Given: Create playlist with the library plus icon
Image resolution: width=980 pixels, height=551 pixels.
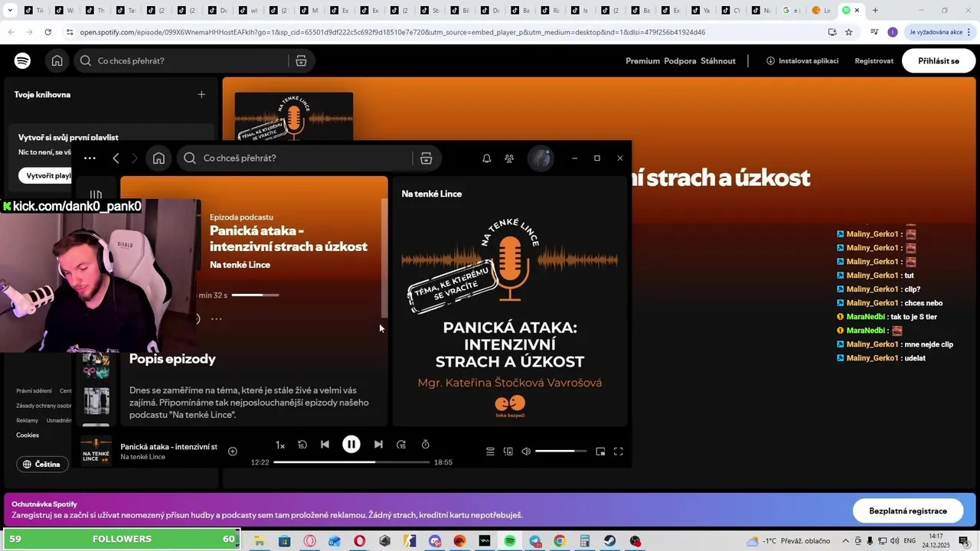Looking at the screenshot, I should pyautogui.click(x=201, y=95).
